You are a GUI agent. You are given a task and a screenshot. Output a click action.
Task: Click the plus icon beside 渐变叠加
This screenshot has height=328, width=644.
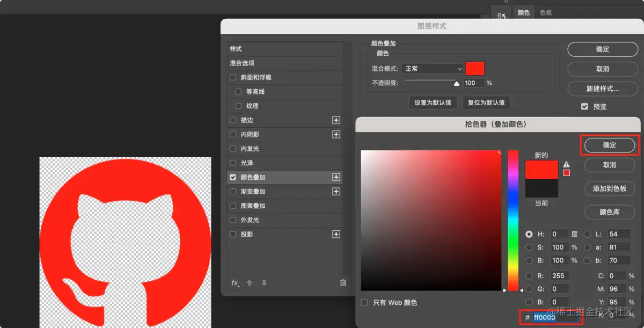(336, 192)
